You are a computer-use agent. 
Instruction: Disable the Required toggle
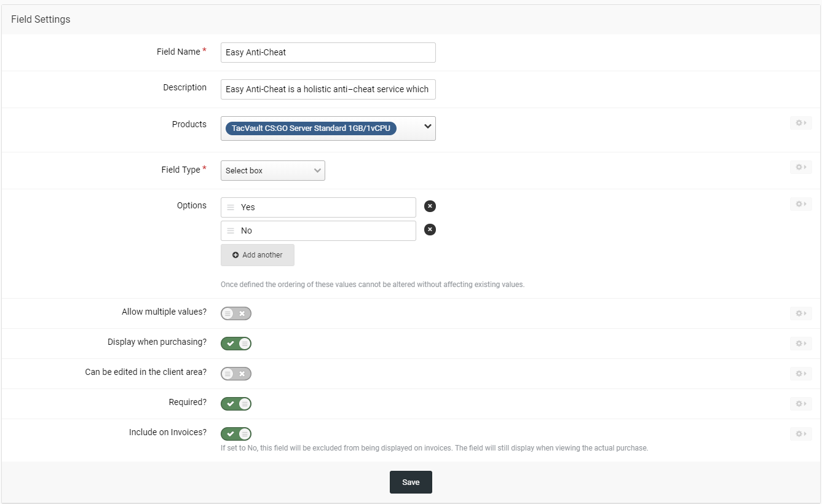click(236, 404)
